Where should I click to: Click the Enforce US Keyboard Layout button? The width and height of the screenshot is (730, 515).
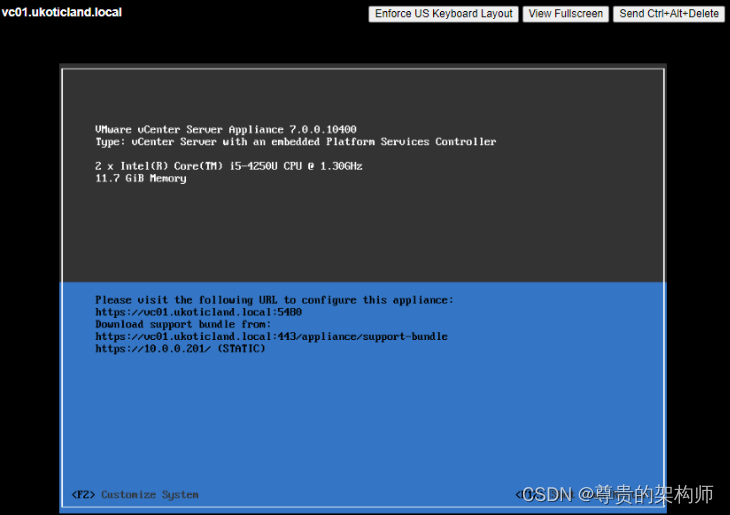pos(443,14)
